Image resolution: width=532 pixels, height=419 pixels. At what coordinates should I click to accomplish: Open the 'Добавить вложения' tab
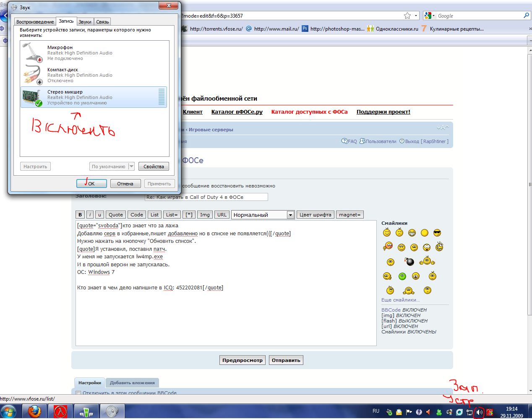tap(132, 383)
